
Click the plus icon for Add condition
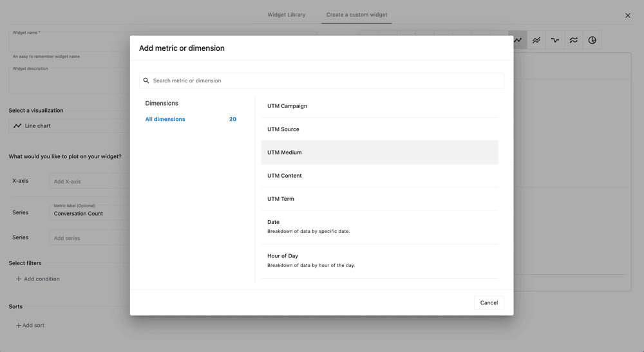[19, 279]
